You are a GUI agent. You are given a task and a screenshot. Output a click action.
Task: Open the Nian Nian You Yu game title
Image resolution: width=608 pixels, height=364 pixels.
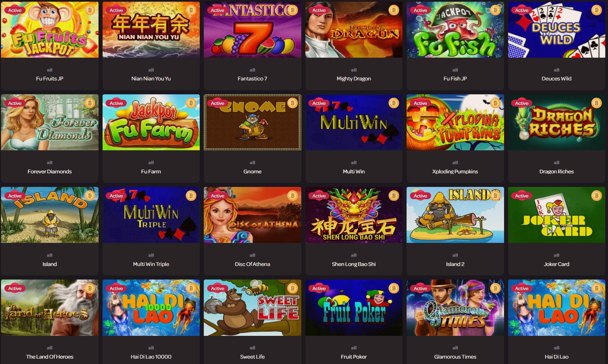point(151,79)
